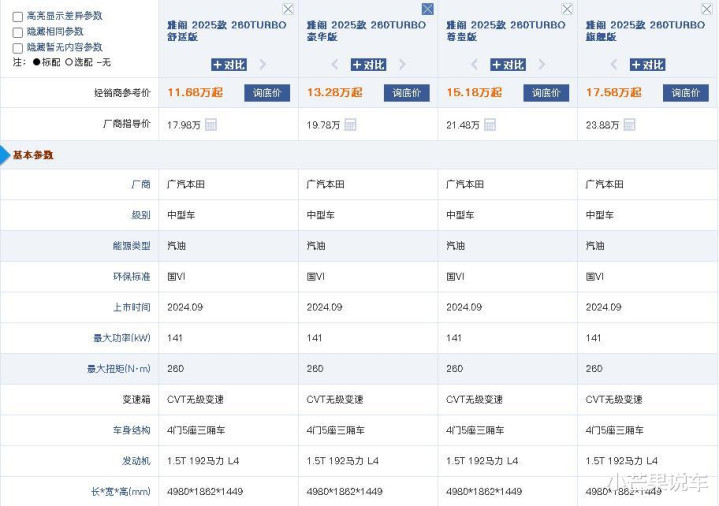This screenshot has height=506, width=719.
Task: Check 隐藏暂无内容参数 option
Action: point(18,48)
